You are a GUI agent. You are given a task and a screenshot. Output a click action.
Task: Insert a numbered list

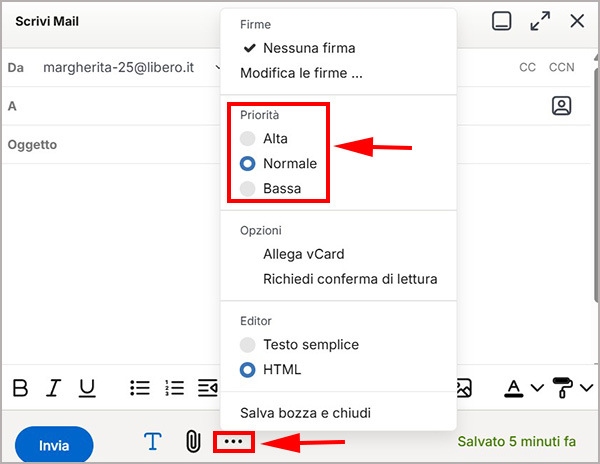174,388
